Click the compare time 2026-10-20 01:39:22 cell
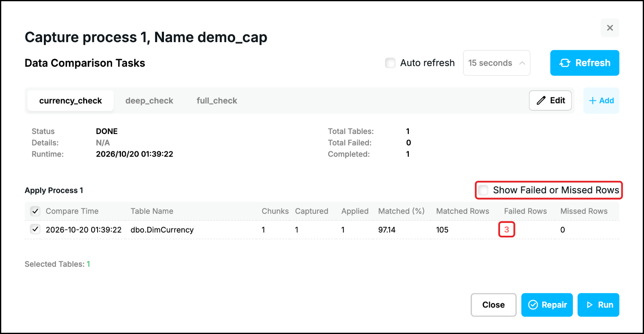The height and width of the screenshot is (334, 644). pyautogui.click(x=83, y=230)
